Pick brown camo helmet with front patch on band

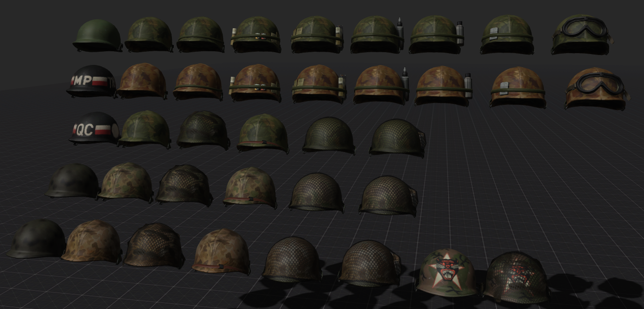(518, 87)
